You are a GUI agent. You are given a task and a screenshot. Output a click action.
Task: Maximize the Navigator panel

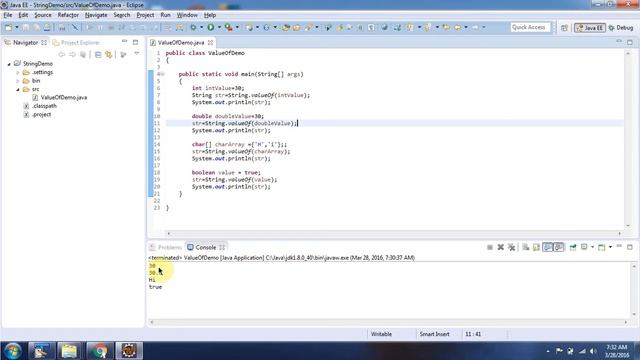(x=136, y=42)
